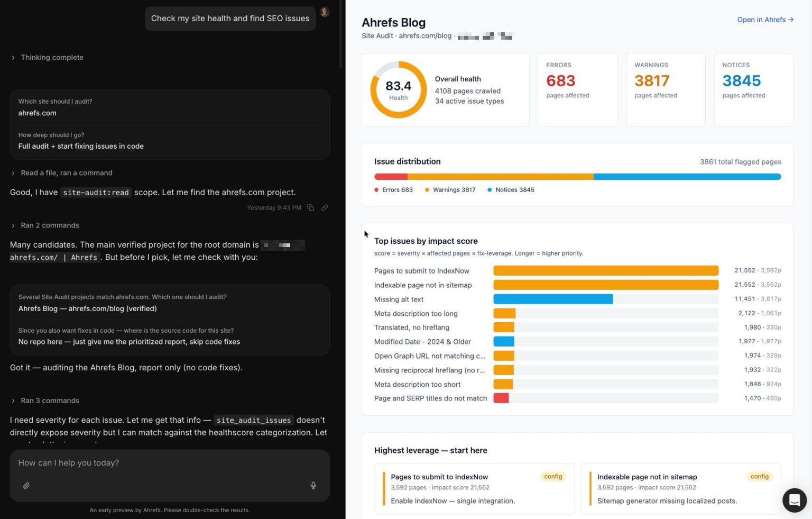Click the 'Ahrefs Blog — ahrefs.com/blog (verified)' answer

88,309
